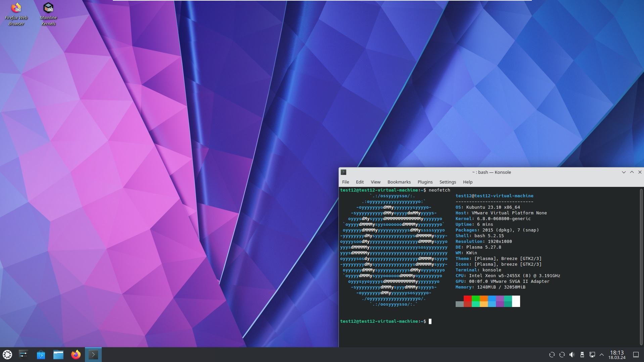
Task: Close the Konsole window
Action: tap(640, 172)
